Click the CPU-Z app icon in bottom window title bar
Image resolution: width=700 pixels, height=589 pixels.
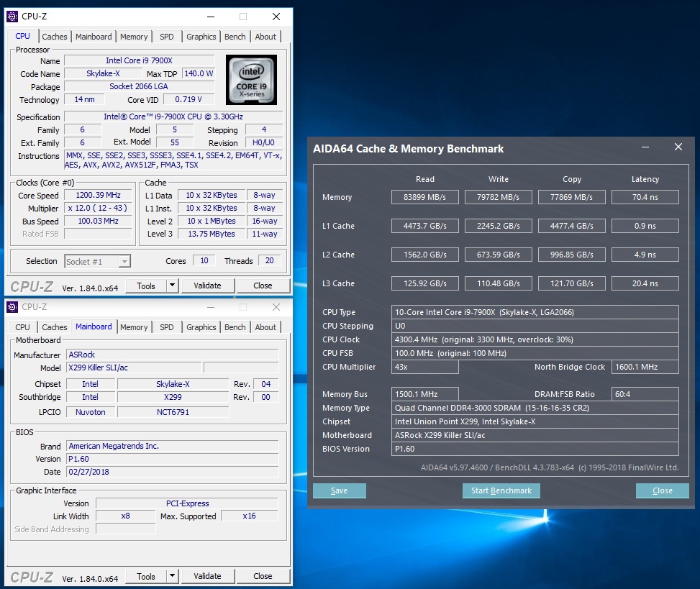(x=12, y=307)
